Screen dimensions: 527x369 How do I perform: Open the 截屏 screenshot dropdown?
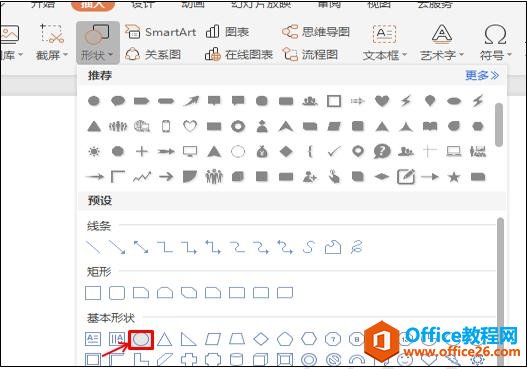(x=52, y=43)
